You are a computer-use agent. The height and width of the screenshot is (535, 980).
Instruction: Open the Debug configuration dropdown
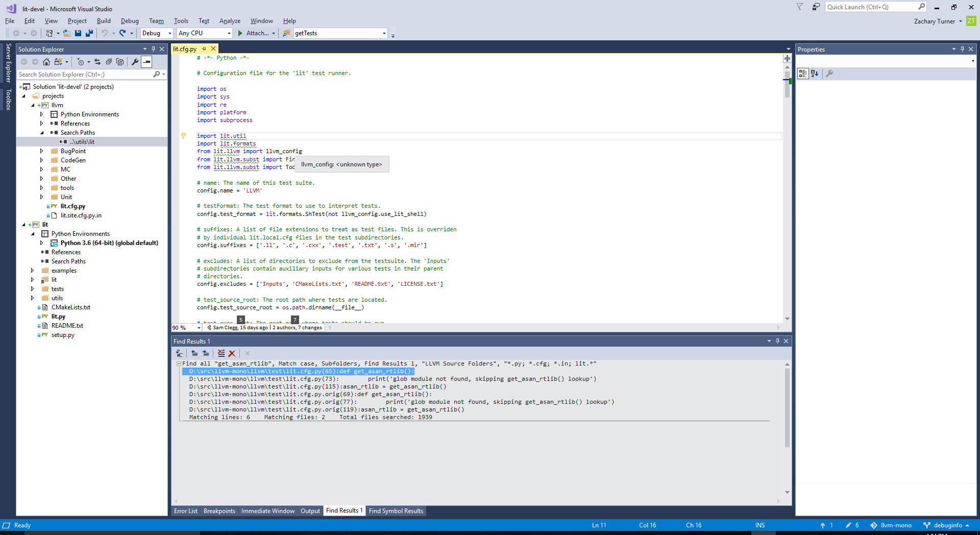tap(157, 33)
